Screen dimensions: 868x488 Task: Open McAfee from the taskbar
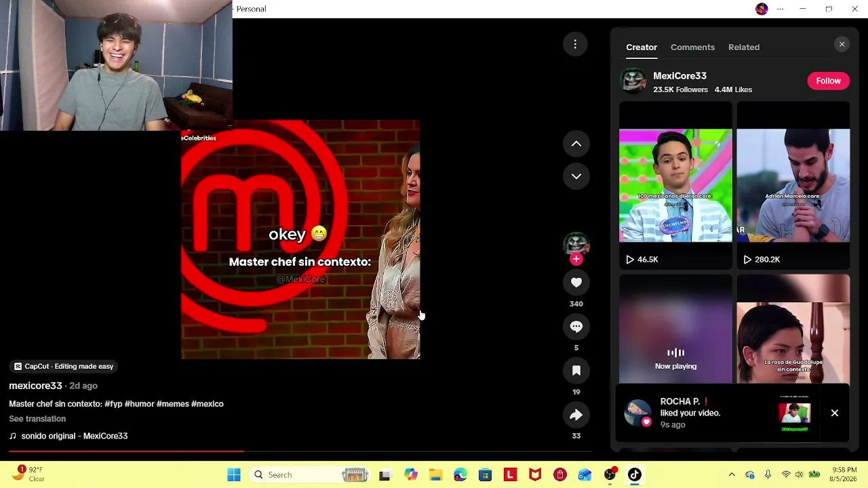click(x=535, y=475)
